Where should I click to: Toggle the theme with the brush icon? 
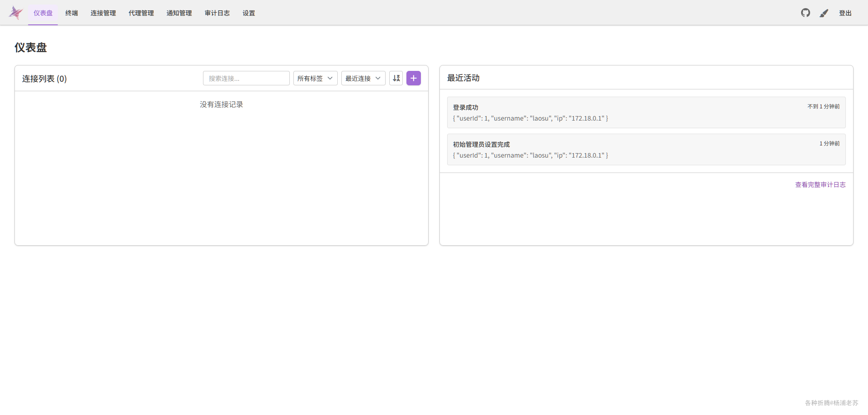(x=824, y=13)
